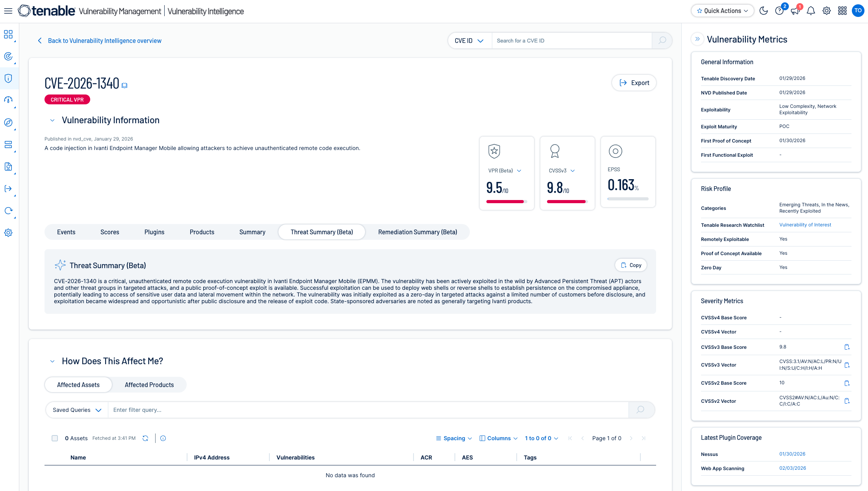
Task: Copy the CVSSv3 Base Score value
Action: [847, 347]
